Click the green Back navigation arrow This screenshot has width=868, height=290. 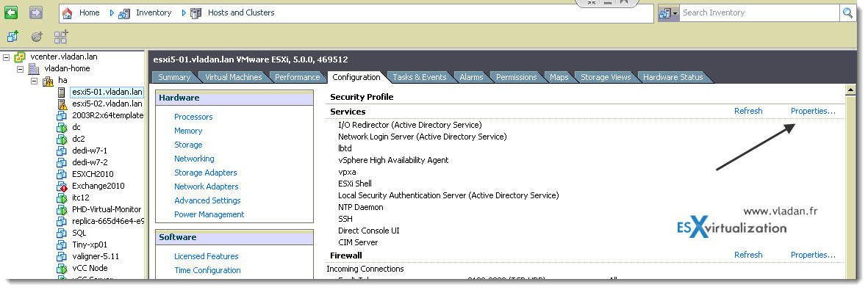11,12
